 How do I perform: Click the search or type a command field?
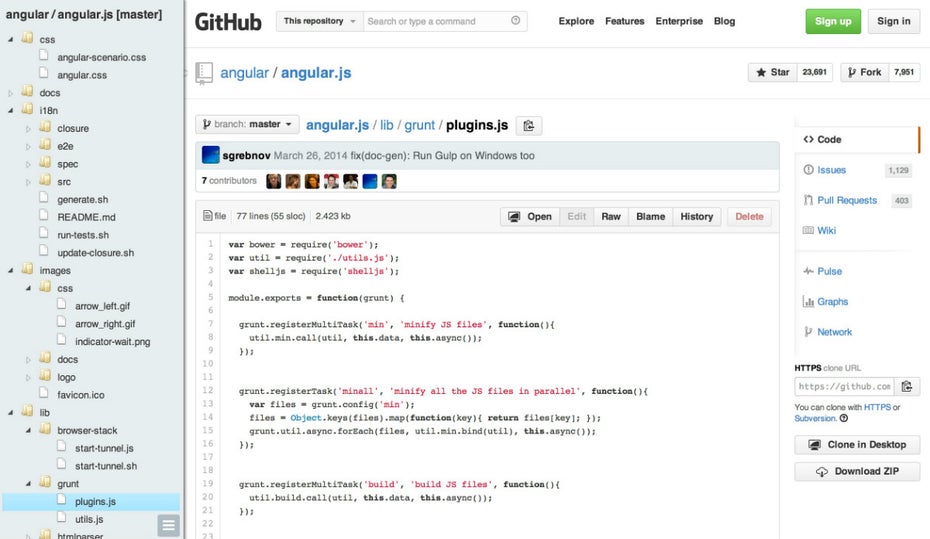point(445,21)
